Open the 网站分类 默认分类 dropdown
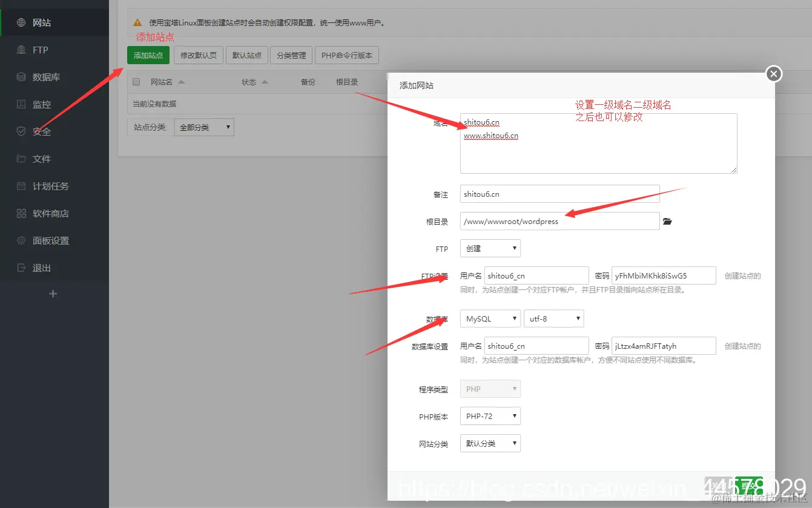The image size is (812, 508). pyautogui.click(x=490, y=443)
